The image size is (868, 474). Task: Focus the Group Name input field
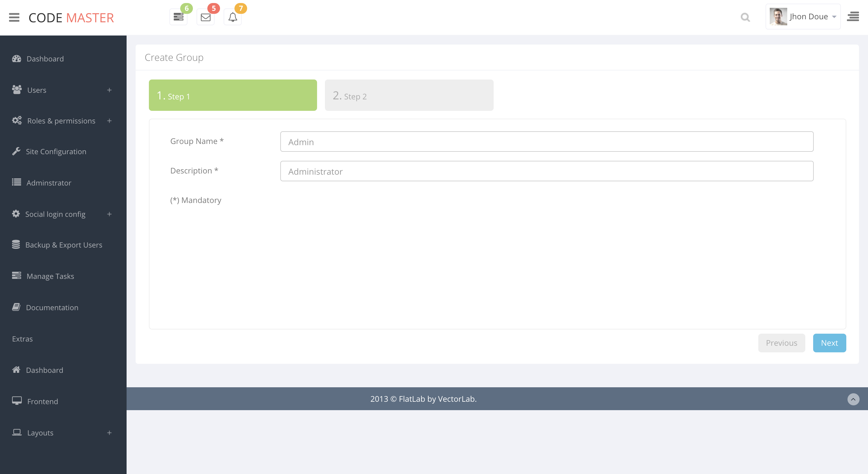546,142
